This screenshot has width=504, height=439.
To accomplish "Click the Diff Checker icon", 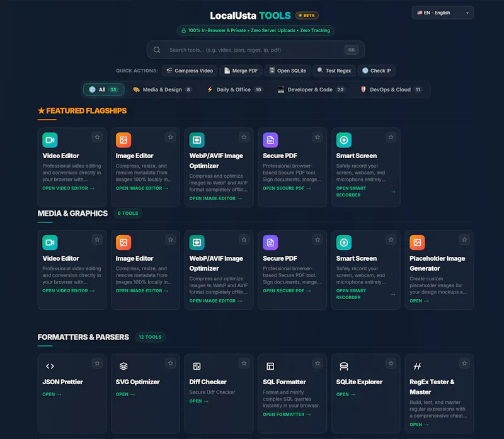I will [x=197, y=366].
